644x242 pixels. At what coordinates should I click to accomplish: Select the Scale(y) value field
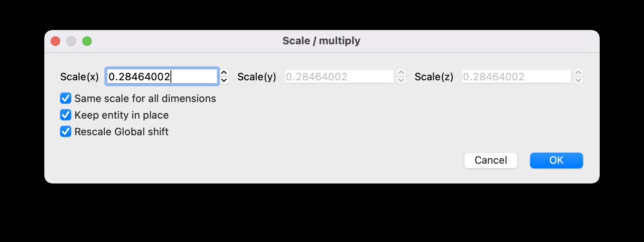click(339, 76)
